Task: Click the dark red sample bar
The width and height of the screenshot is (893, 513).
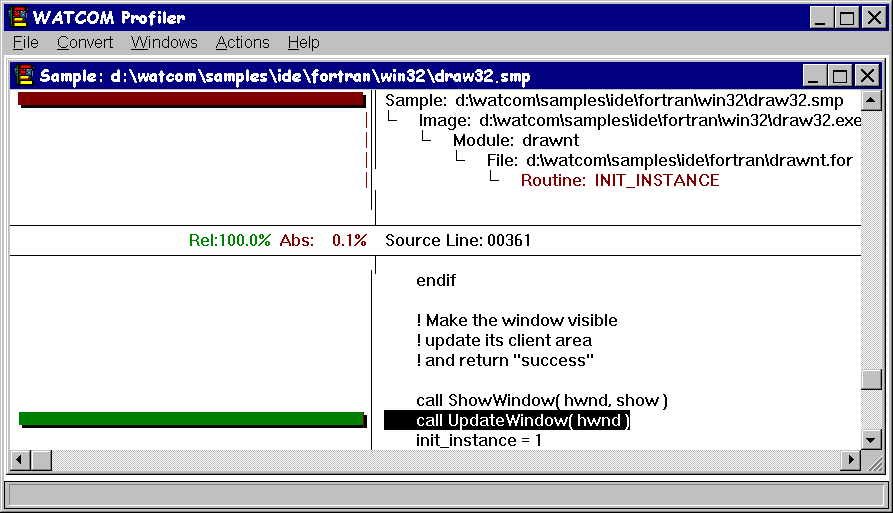Action: [190, 100]
